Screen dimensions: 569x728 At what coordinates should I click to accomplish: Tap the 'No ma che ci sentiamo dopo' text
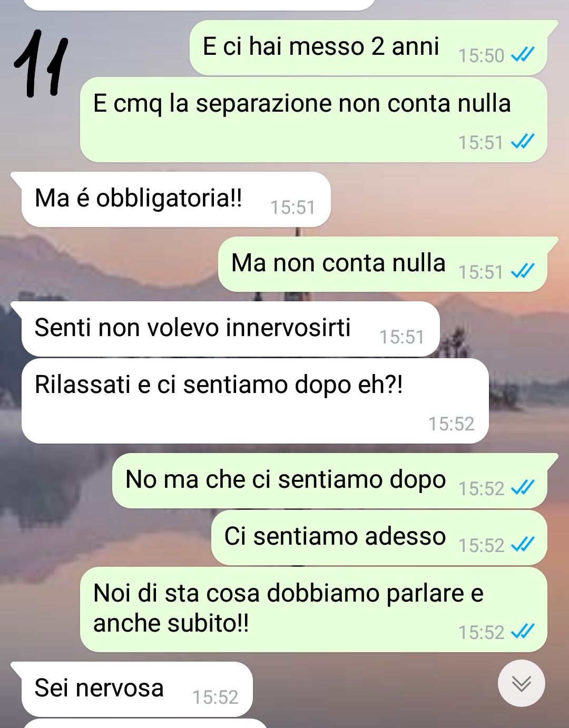tap(286, 480)
